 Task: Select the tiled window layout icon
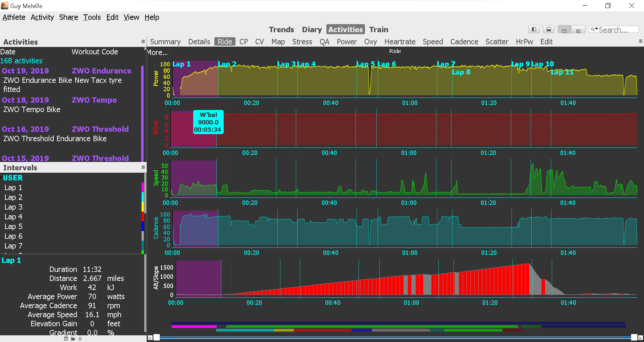(578, 30)
